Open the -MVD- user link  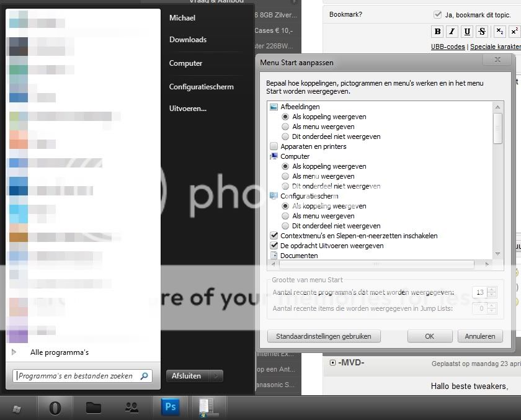pos(351,362)
